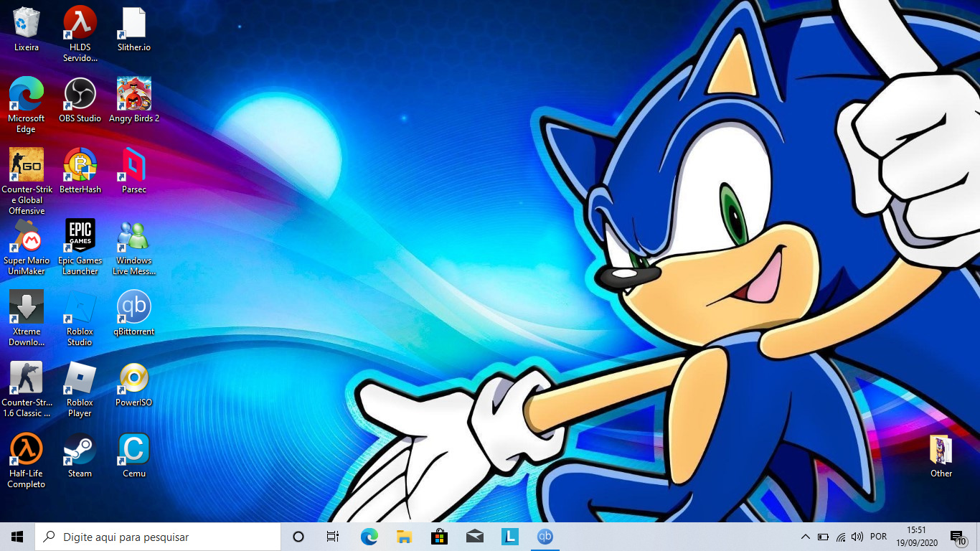This screenshot has height=551, width=980.
Task: Expand the hidden system tray icons
Action: click(x=805, y=537)
